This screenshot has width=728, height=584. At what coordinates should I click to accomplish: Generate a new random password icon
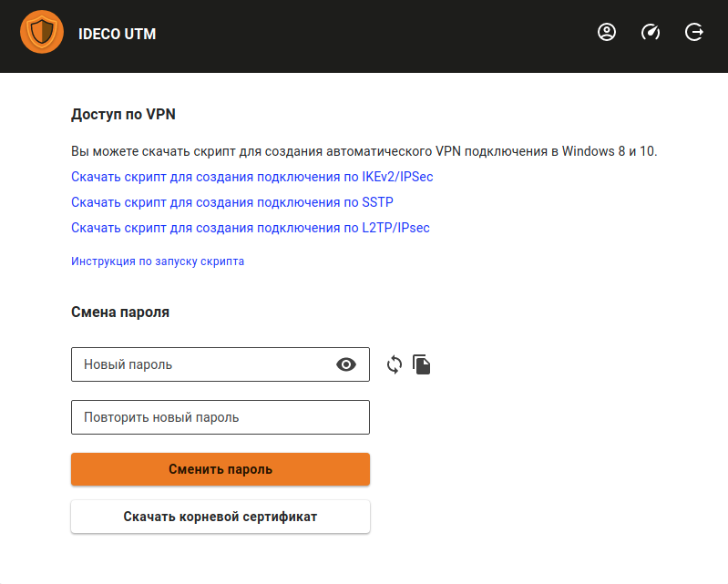395,364
